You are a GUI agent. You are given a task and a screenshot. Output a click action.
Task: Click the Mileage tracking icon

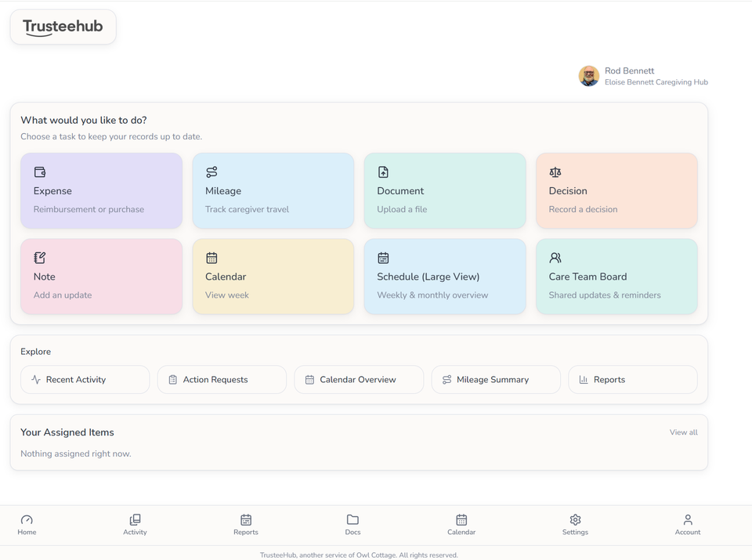[211, 172]
